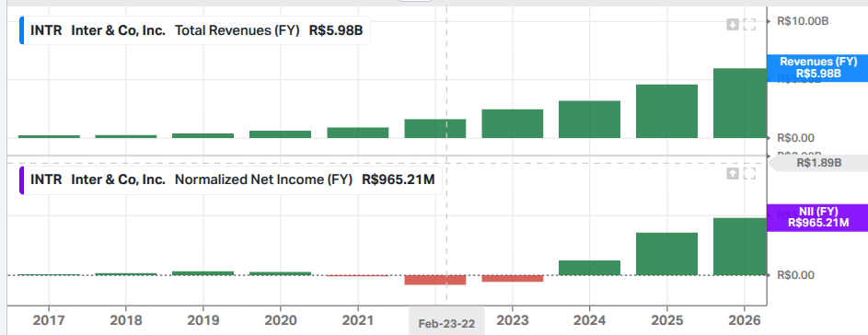Viewport: 868px width, 335px height.
Task: Click the gray R$1.89B crosshair value label
Action: pyautogui.click(x=819, y=163)
